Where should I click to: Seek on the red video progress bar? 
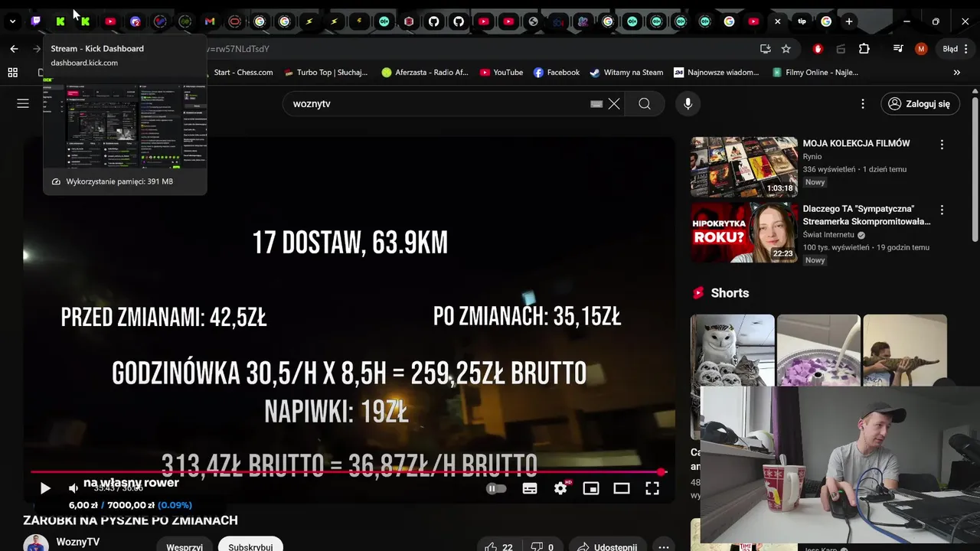pos(348,472)
